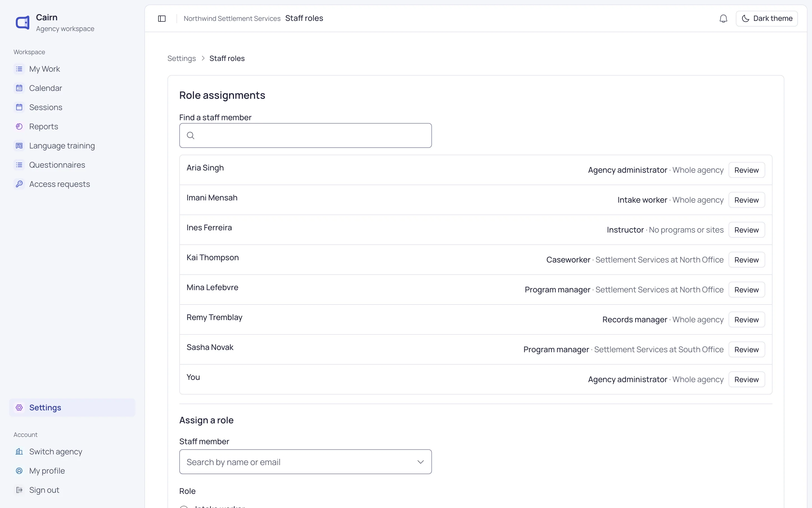Review Aria Singh's role
Image resolution: width=812 pixels, height=508 pixels.
coord(746,170)
